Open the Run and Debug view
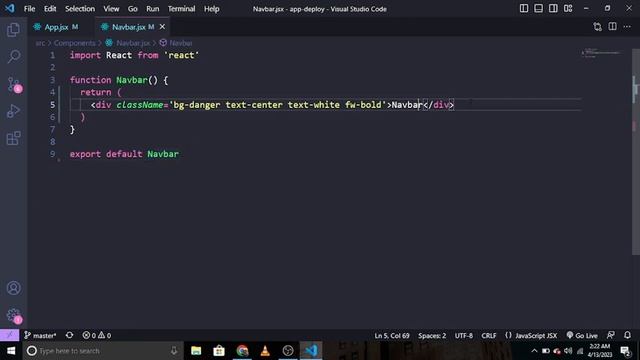The width and height of the screenshot is (640, 360). point(13,111)
